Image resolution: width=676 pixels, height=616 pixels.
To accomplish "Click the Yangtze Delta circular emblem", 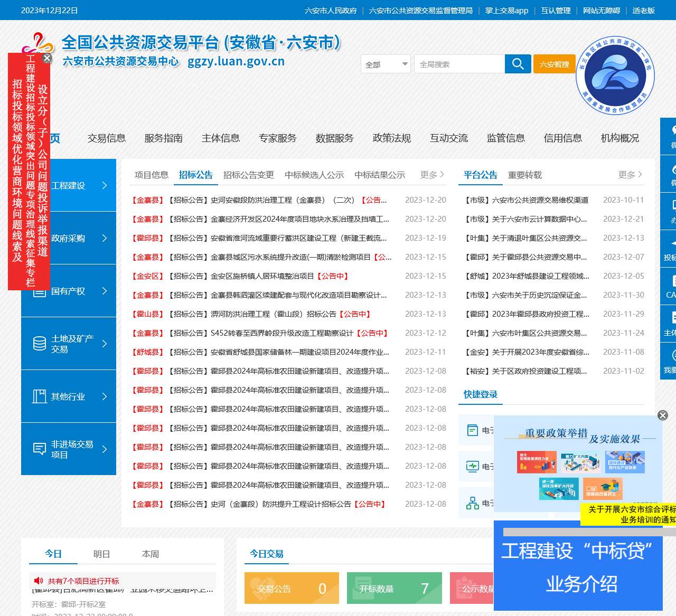I will click(615, 75).
